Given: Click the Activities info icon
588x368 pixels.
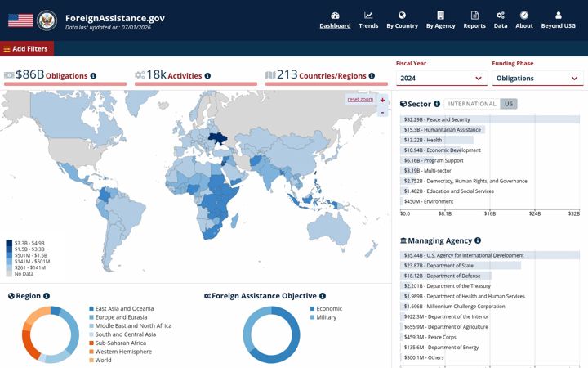Looking at the screenshot, I should [x=207, y=76].
